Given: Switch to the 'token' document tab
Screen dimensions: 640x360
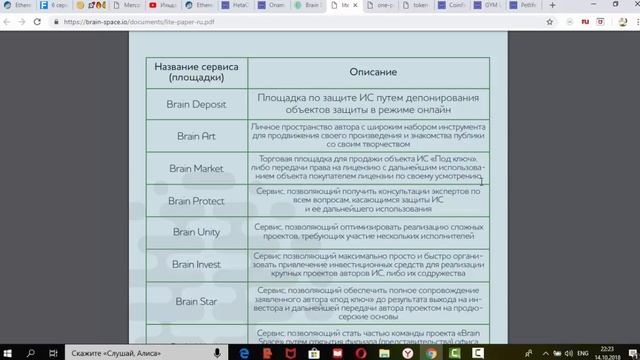Looking at the screenshot, I should coord(416,5).
